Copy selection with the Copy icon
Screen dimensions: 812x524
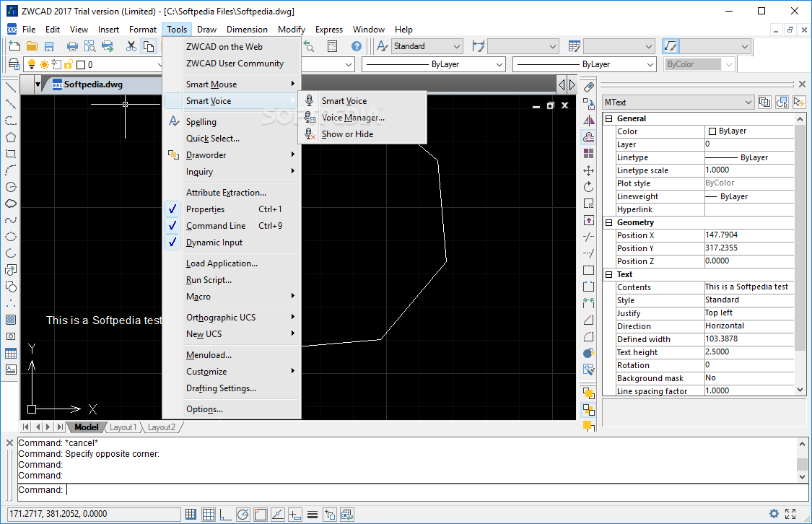coord(149,46)
